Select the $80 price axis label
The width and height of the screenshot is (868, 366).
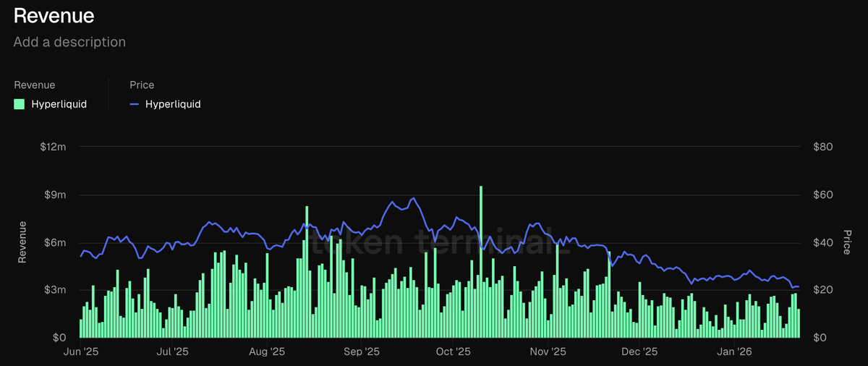click(x=823, y=147)
